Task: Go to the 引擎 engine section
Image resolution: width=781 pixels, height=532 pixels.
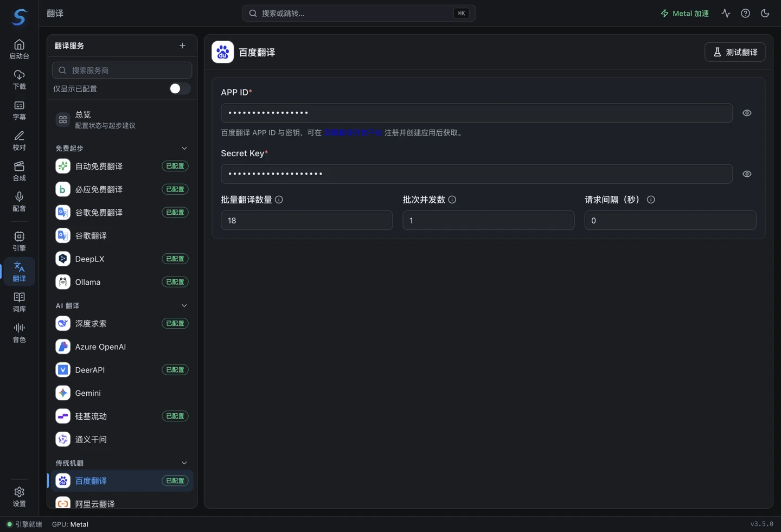Action: [19, 241]
